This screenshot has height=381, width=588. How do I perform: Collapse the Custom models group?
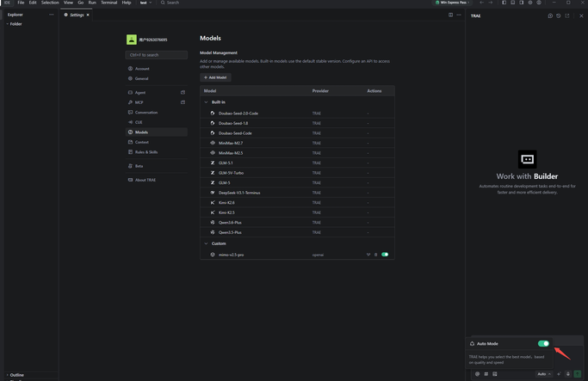[206, 243]
